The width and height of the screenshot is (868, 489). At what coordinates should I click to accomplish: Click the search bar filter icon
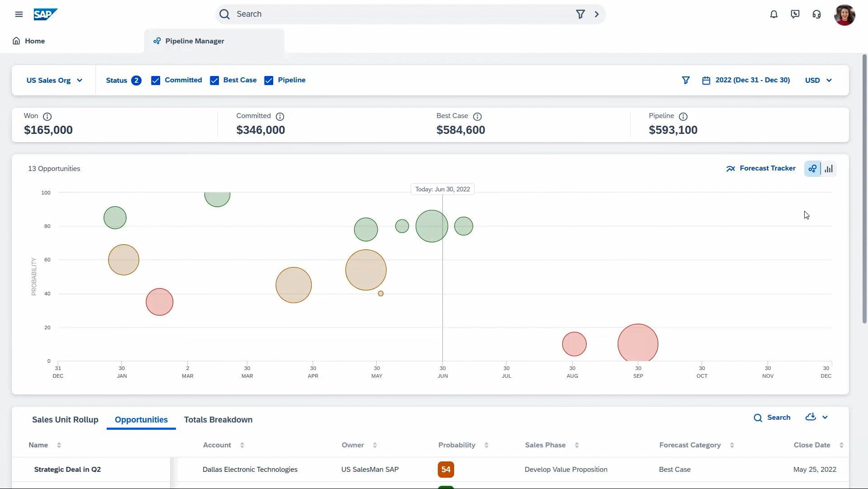pos(580,14)
